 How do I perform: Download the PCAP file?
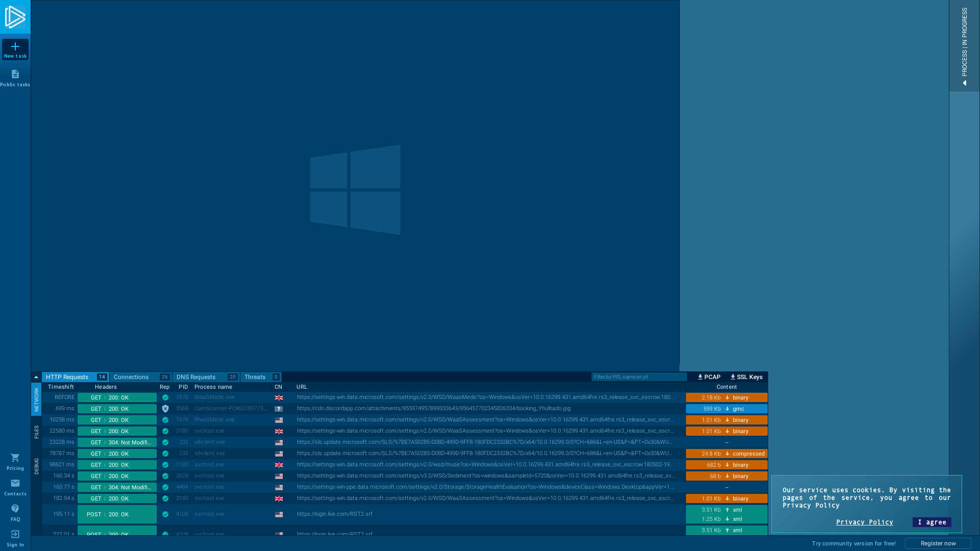coord(709,377)
